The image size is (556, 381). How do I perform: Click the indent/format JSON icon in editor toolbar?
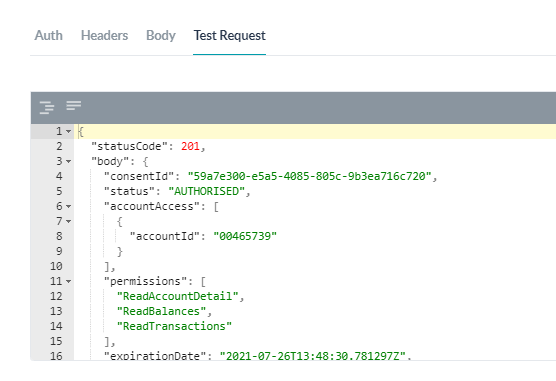click(47, 107)
